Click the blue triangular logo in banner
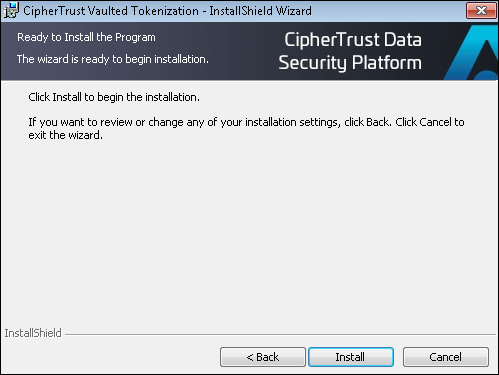 472,53
